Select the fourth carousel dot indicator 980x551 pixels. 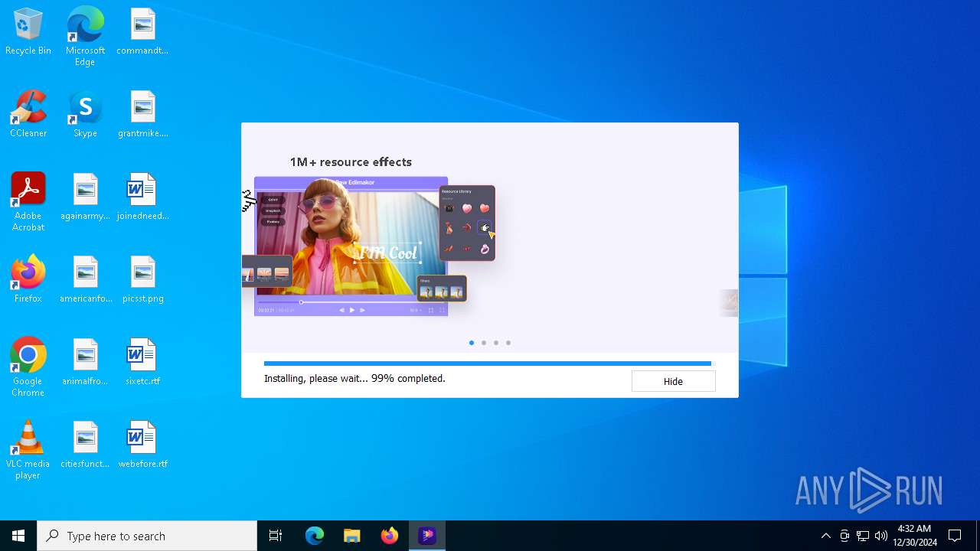point(508,343)
